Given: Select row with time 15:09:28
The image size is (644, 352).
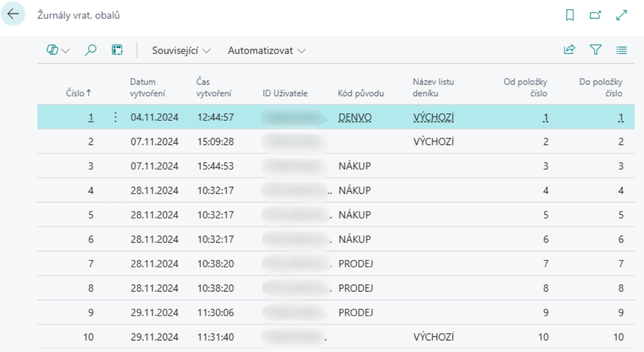Looking at the screenshot, I should tap(215, 142).
